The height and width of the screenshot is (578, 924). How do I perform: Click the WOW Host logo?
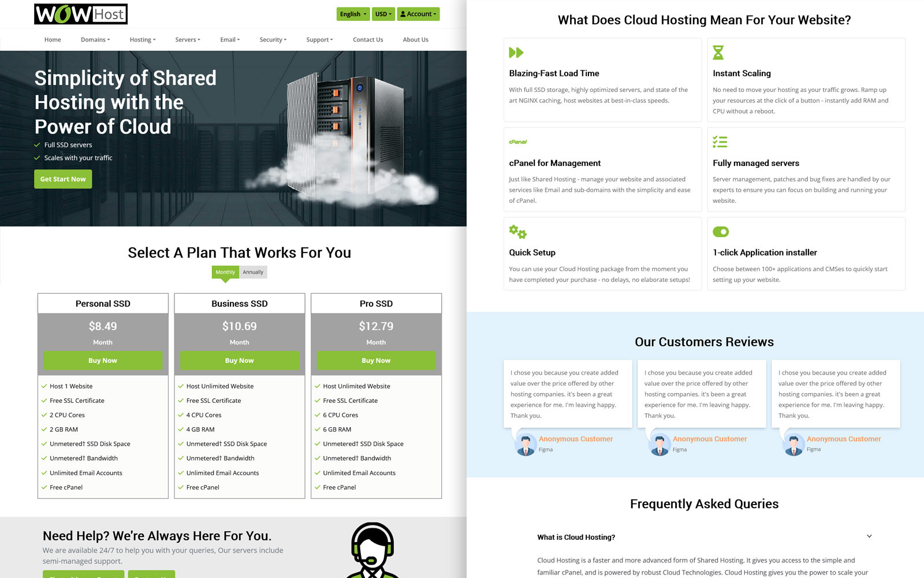click(80, 13)
